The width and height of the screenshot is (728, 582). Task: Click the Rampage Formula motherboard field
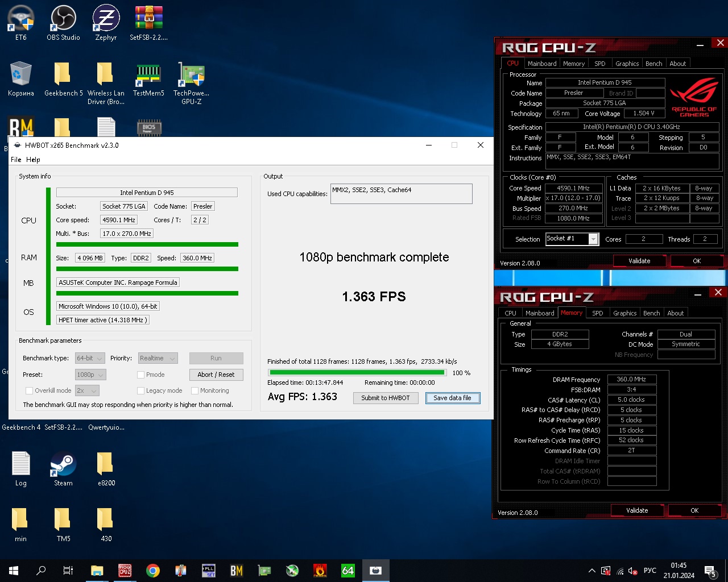118,282
